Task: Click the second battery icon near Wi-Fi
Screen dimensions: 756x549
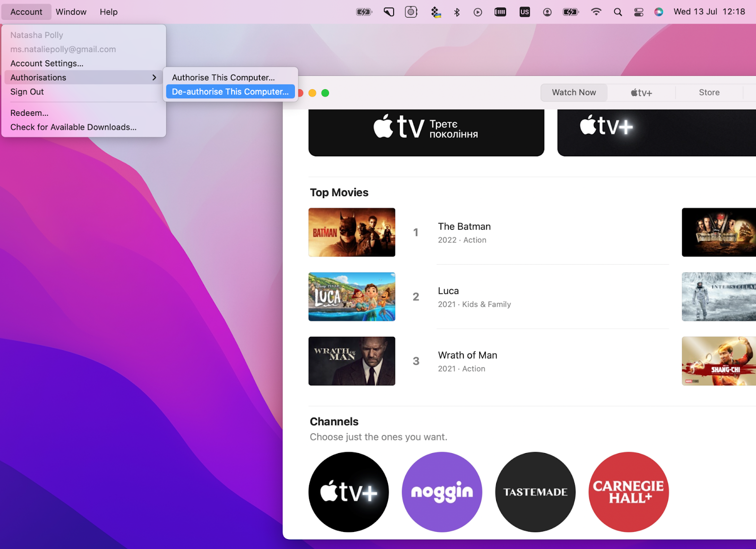Action: pyautogui.click(x=571, y=12)
